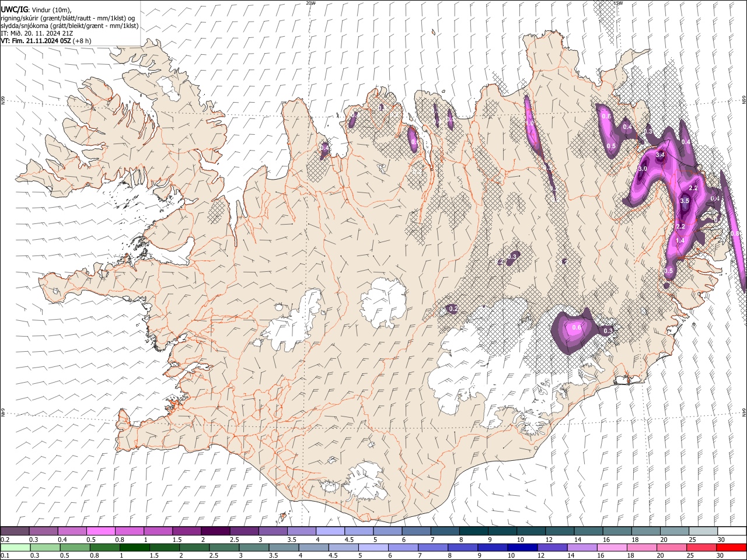The height and width of the screenshot is (560, 747).
Task: Click the 66N latitude label on right edge
Action: click(744, 101)
